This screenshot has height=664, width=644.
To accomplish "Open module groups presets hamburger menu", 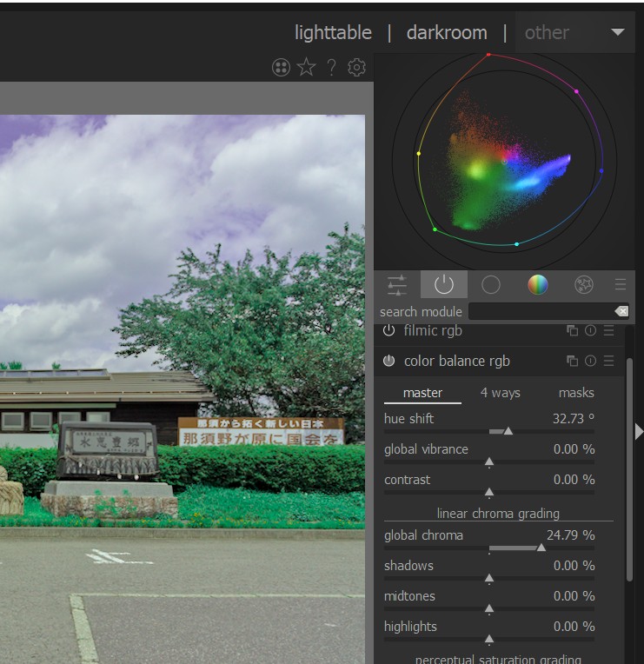I will pyautogui.click(x=621, y=284).
